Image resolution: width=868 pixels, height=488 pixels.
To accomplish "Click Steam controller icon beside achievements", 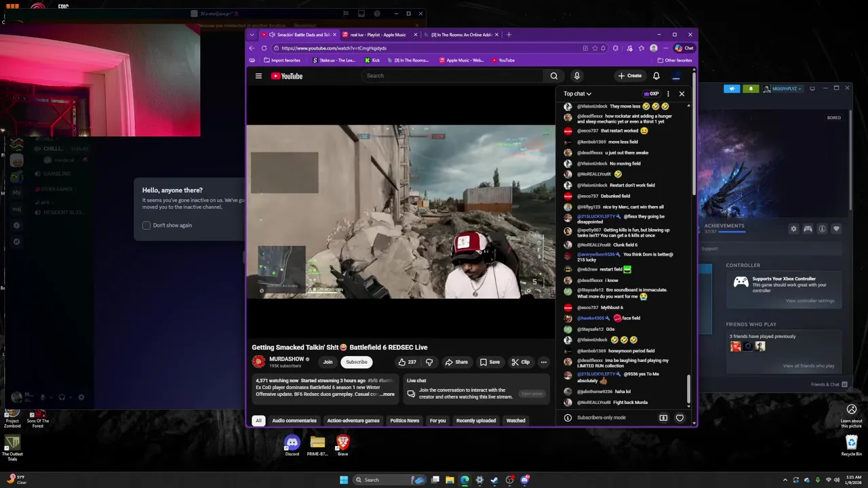I will (808, 229).
